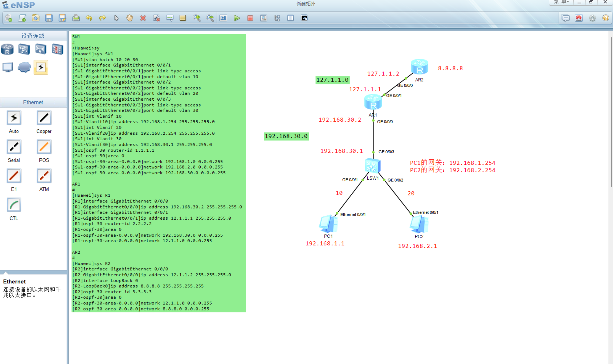Click the new topology icon

[8, 18]
